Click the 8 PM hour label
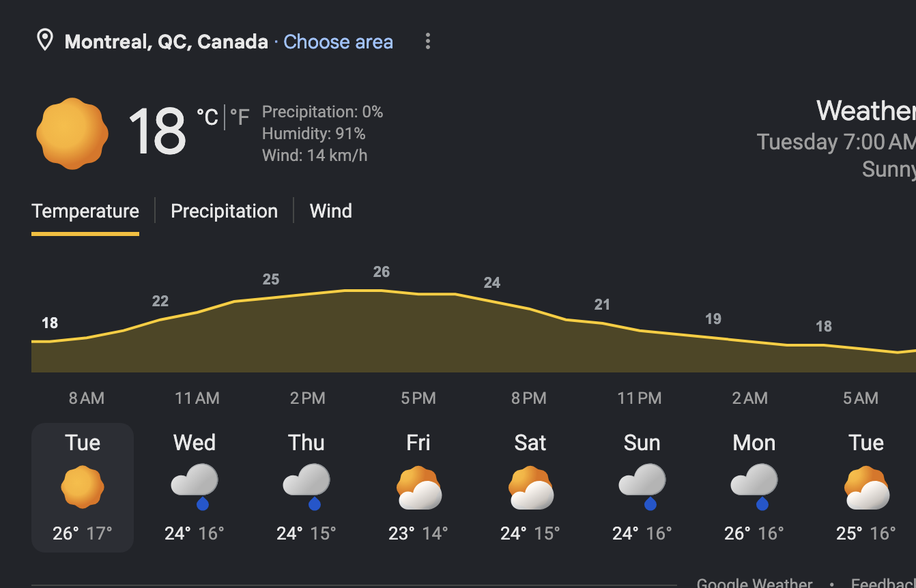 529,398
